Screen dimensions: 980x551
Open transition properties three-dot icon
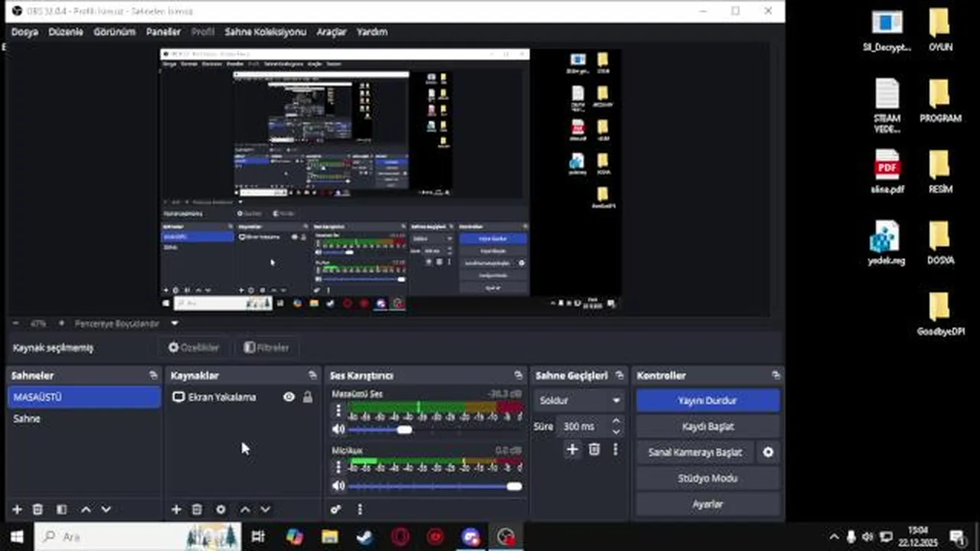click(x=615, y=449)
